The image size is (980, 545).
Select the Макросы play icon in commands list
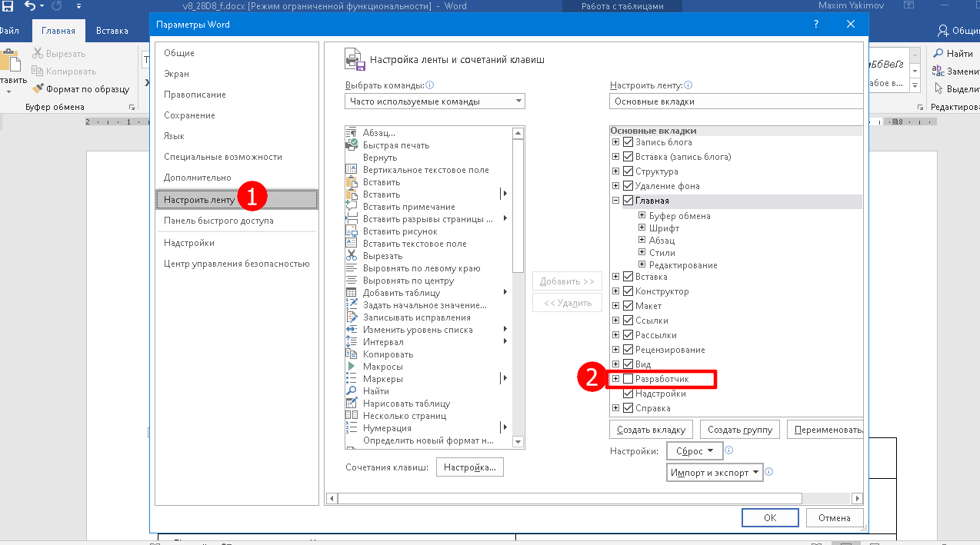(352, 367)
